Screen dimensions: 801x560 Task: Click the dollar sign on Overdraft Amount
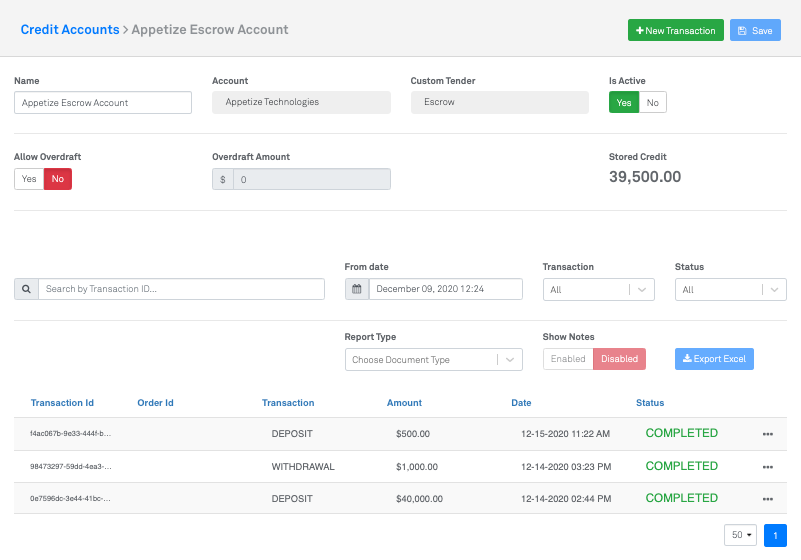[223, 179]
